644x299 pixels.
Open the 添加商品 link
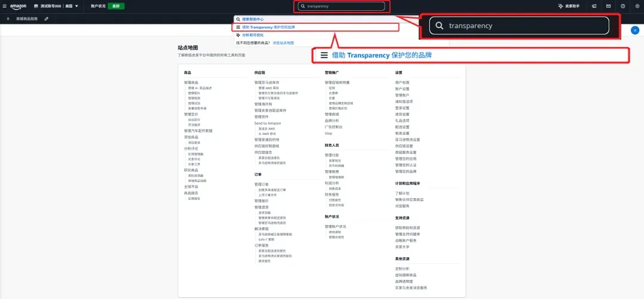[191, 137]
